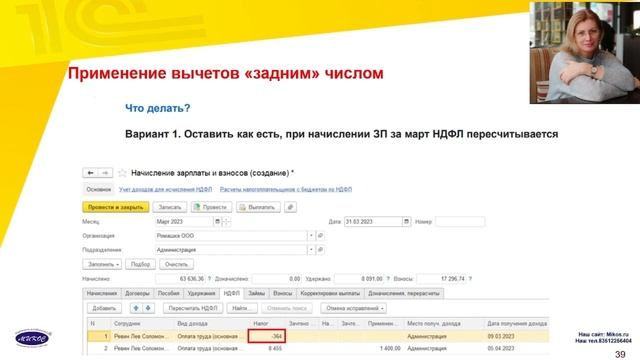
Task: Switch to the Займы tab
Action: pyautogui.click(x=256, y=293)
